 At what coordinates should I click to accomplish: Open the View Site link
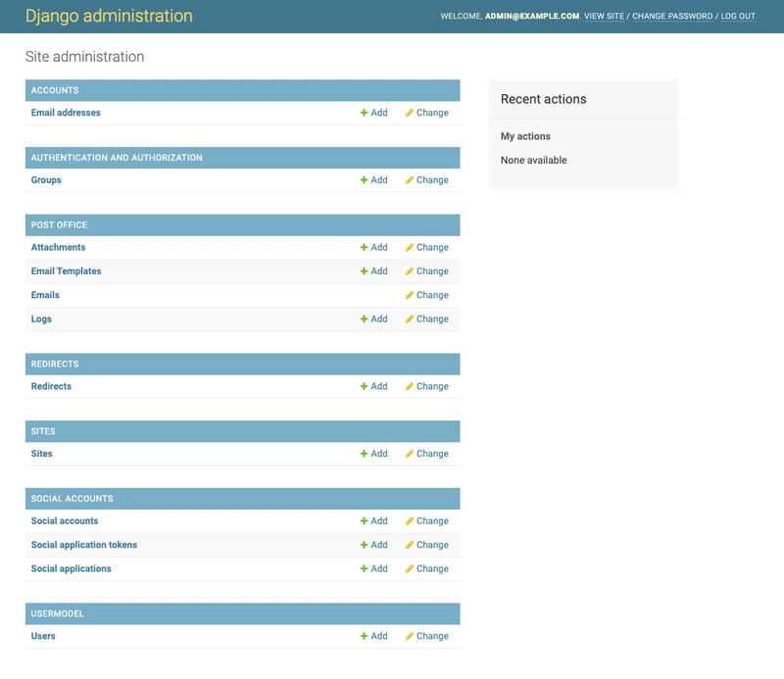(x=604, y=16)
